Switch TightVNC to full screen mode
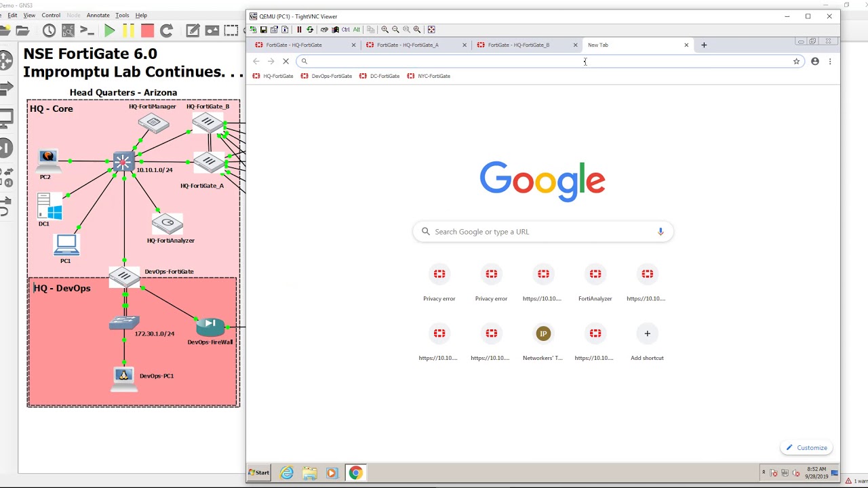 click(x=431, y=29)
